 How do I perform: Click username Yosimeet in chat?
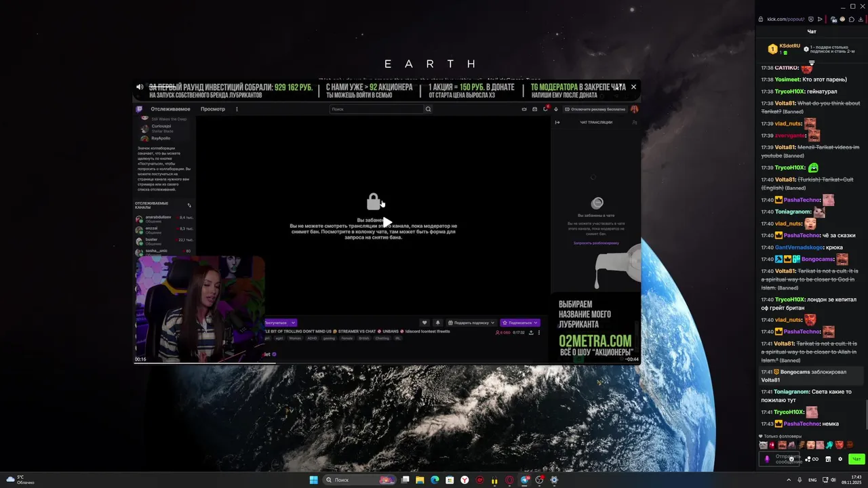tap(789, 79)
